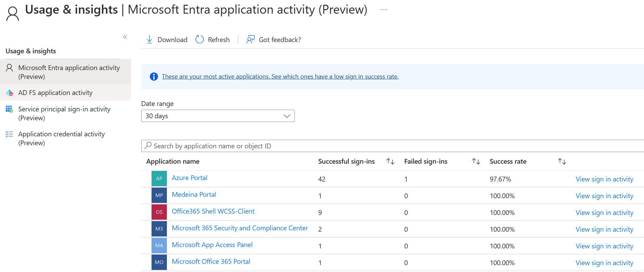This screenshot has height=272, width=644.
Task: Open Microsoft Office 365 Portal link
Action: [x=211, y=261]
